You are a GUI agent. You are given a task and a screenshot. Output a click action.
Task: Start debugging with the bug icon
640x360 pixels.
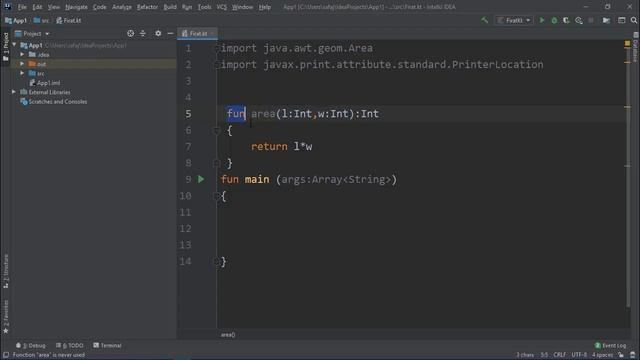554,20
